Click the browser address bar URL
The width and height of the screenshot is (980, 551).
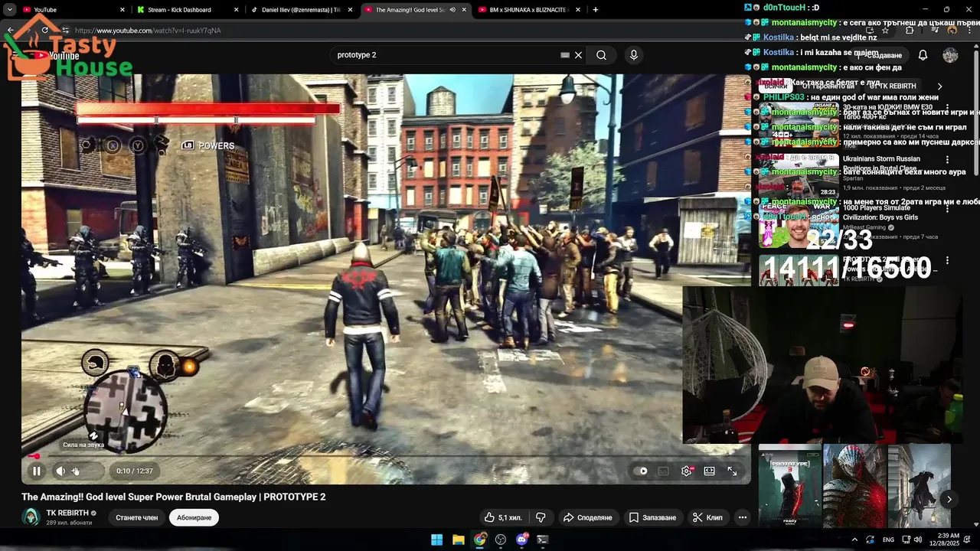(x=148, y=31)
